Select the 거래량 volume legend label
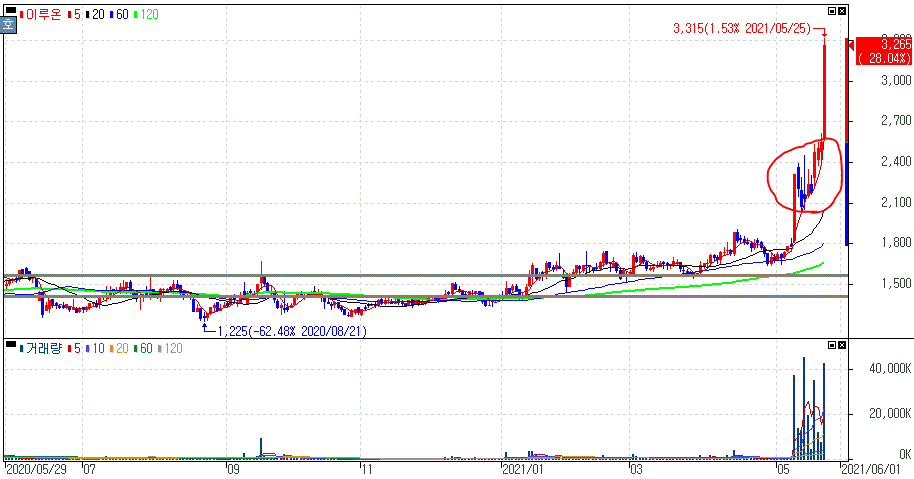This screenshot has height=479, width=914. [x=41, y=348]
